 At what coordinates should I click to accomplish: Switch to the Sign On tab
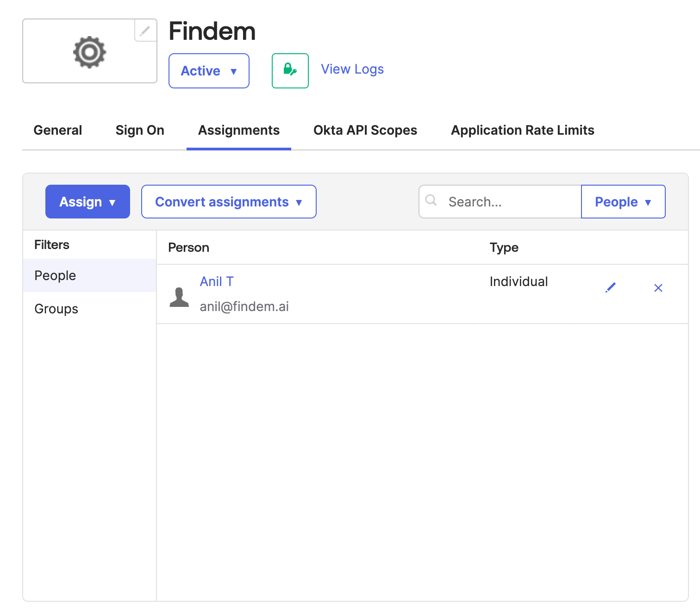coord(140,130)
